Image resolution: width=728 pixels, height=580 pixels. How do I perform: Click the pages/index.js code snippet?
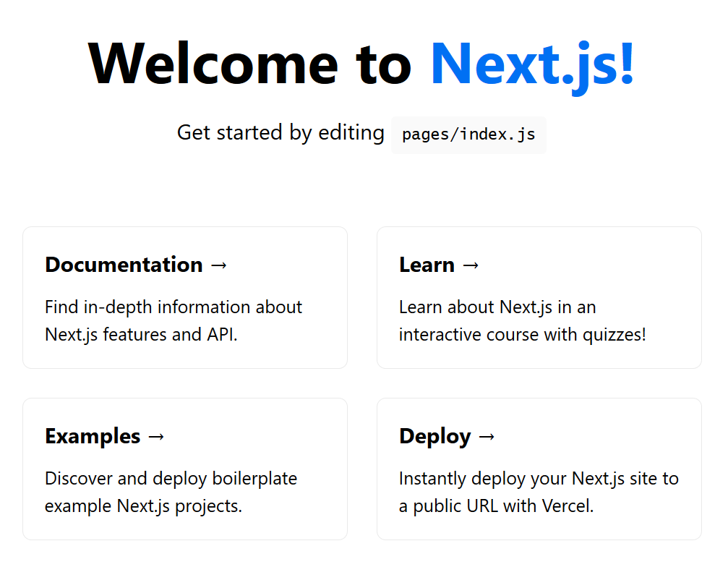[468, 135]
